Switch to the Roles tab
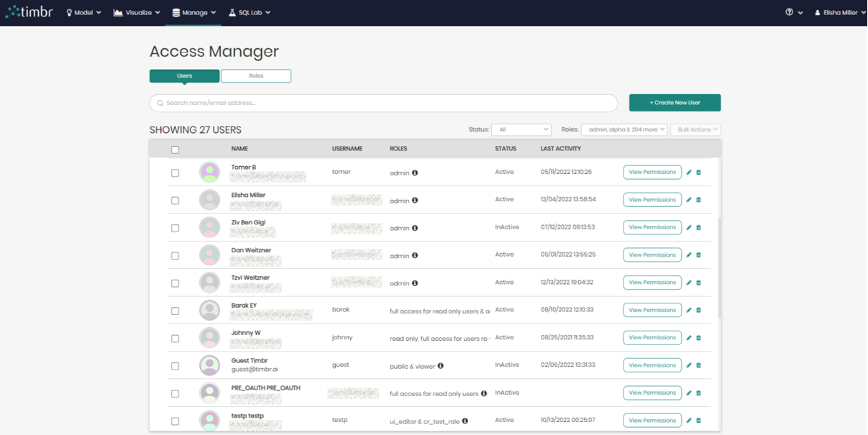Screen dimensions: 868x435 pos(256,75)
